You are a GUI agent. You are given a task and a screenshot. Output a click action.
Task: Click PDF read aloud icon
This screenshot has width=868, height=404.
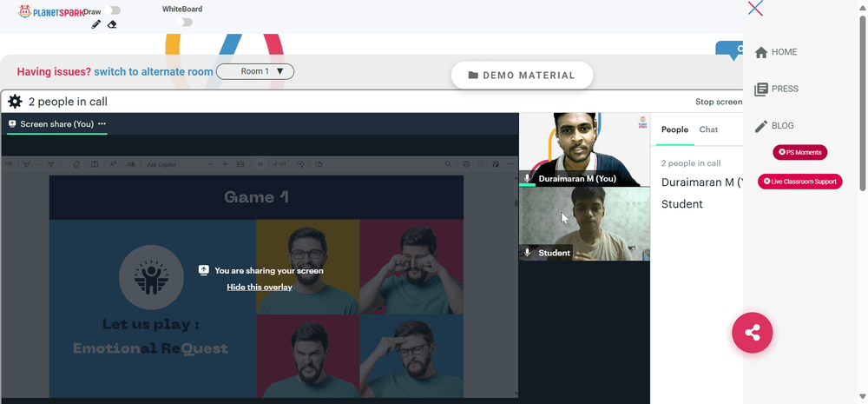[113, 164]
